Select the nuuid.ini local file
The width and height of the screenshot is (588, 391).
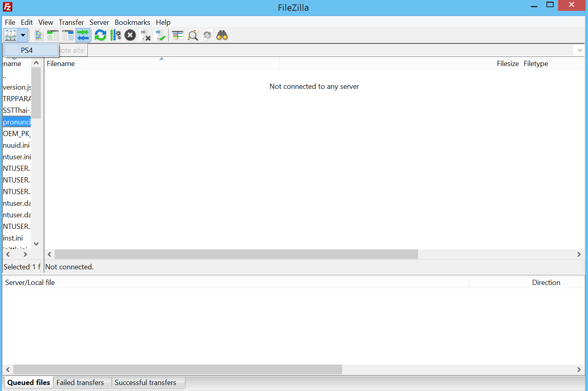pyautogui.click(x=17, y=145)
